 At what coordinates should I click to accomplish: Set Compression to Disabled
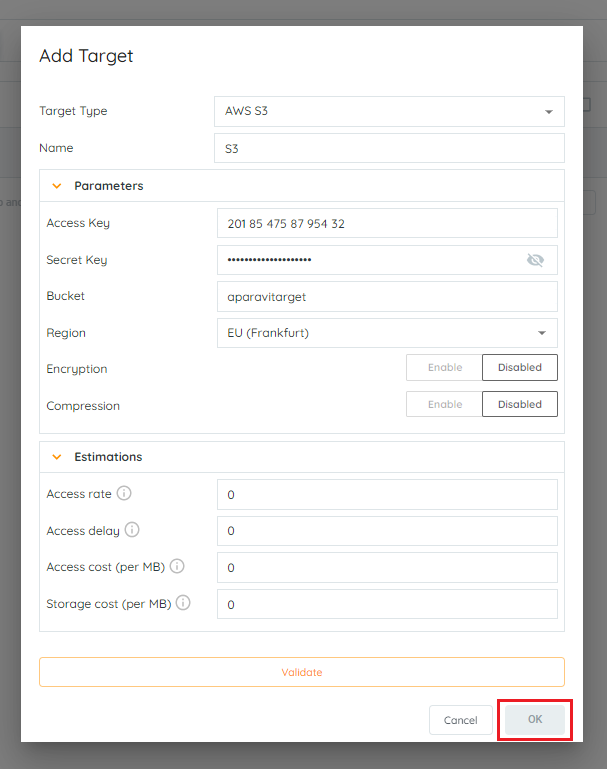pyautogui.click(x=520, y=404)
